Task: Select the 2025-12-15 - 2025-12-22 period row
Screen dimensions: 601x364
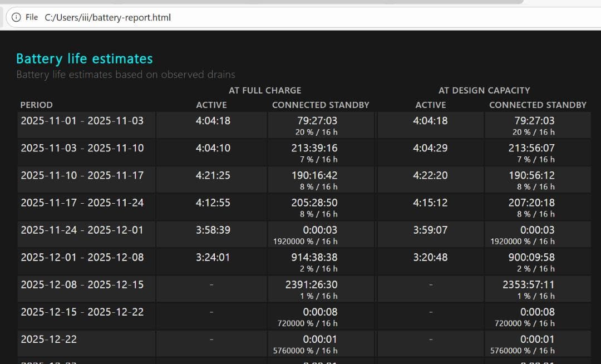Action: 82,312
